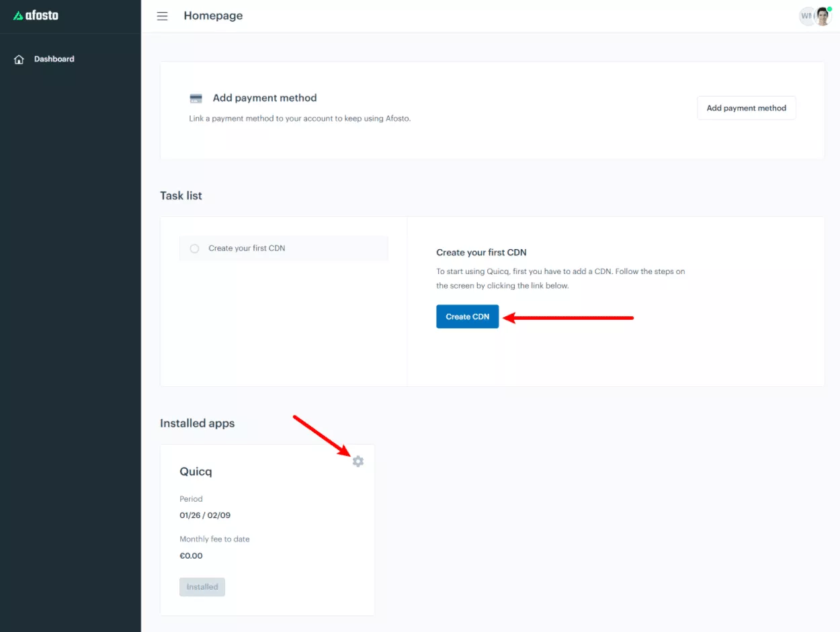The height and width of the screenshot is (632, 840).
Task: Click the blue Create CDN button
Action: 468,317
